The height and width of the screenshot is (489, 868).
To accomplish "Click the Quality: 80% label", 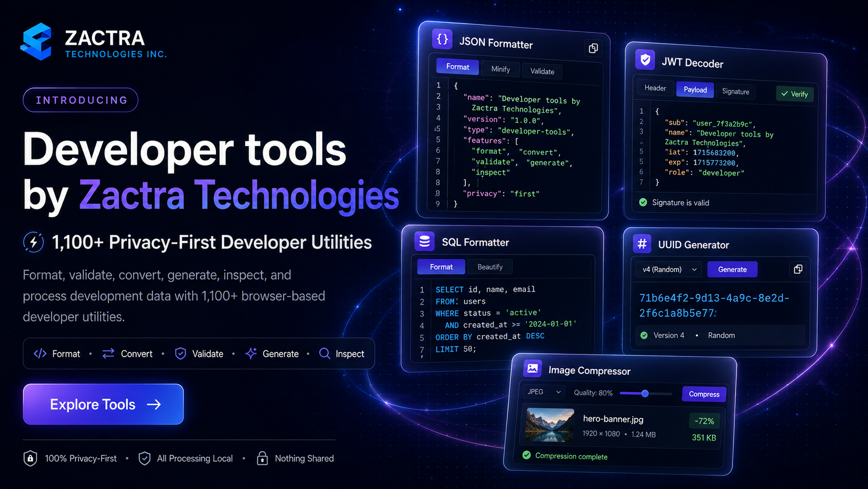I will point(593,393).
